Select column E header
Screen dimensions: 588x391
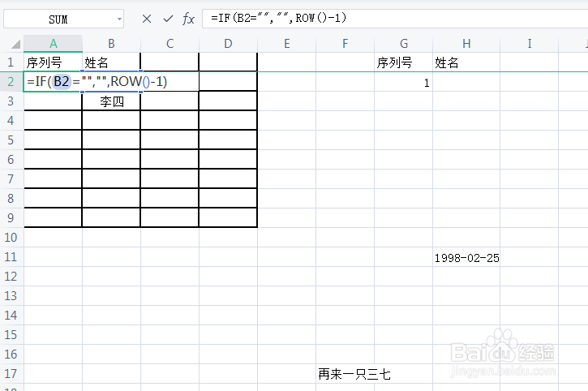[x=287, y=44]
